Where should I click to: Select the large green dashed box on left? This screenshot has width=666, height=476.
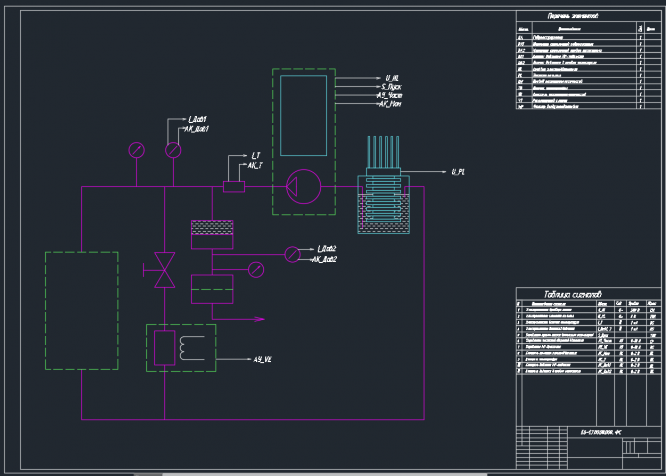tap(81, 311)
